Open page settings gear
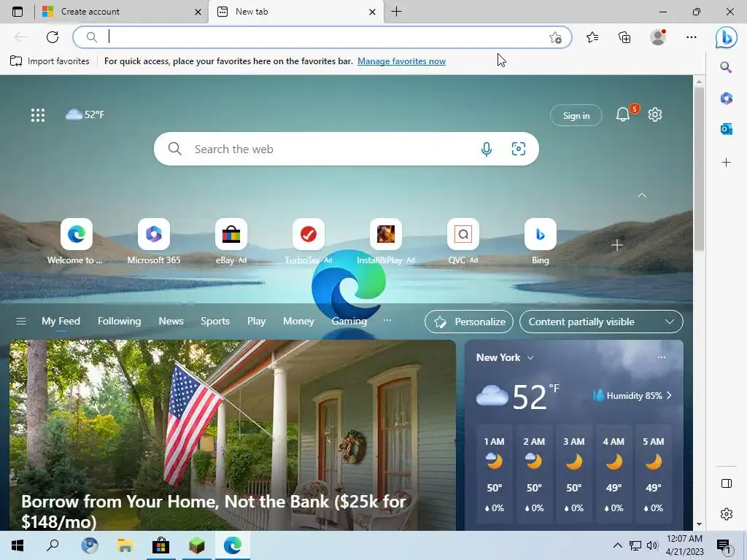 655,114
